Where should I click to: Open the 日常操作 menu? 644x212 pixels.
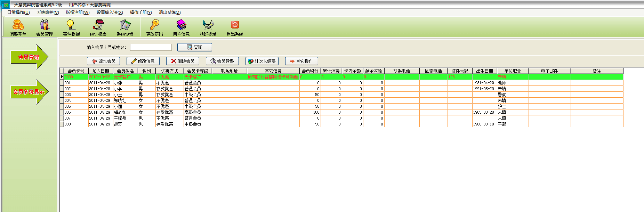pos(18,13)
